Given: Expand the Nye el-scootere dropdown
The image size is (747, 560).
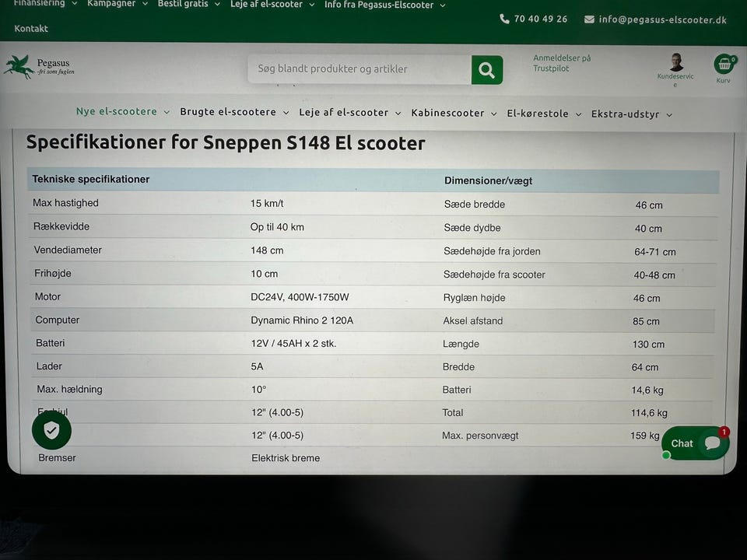Looking at the screenshot, I should (123, 111).
